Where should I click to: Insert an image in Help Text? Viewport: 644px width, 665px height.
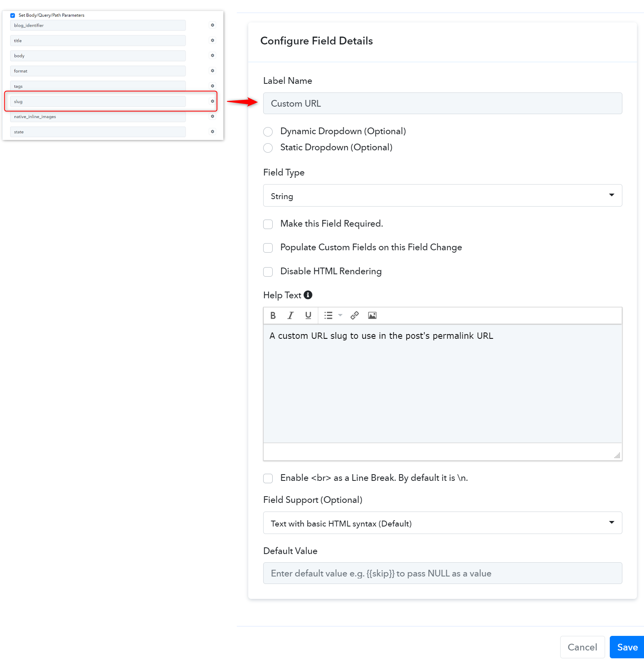372,316
